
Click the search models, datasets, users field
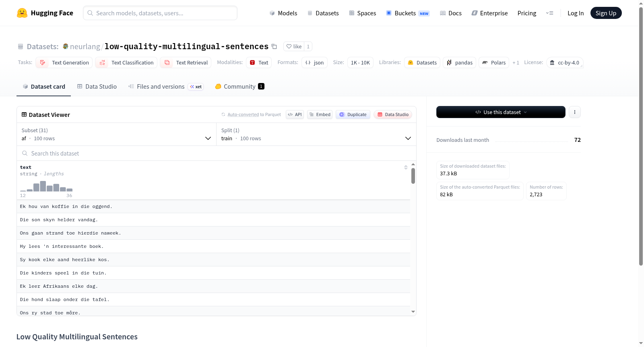[160, 13]
